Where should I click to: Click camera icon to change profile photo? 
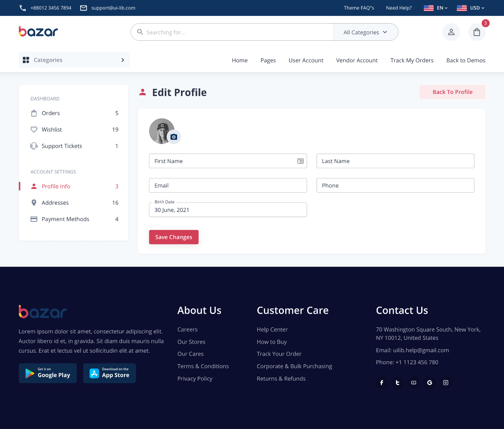click(x=174, y=137)
